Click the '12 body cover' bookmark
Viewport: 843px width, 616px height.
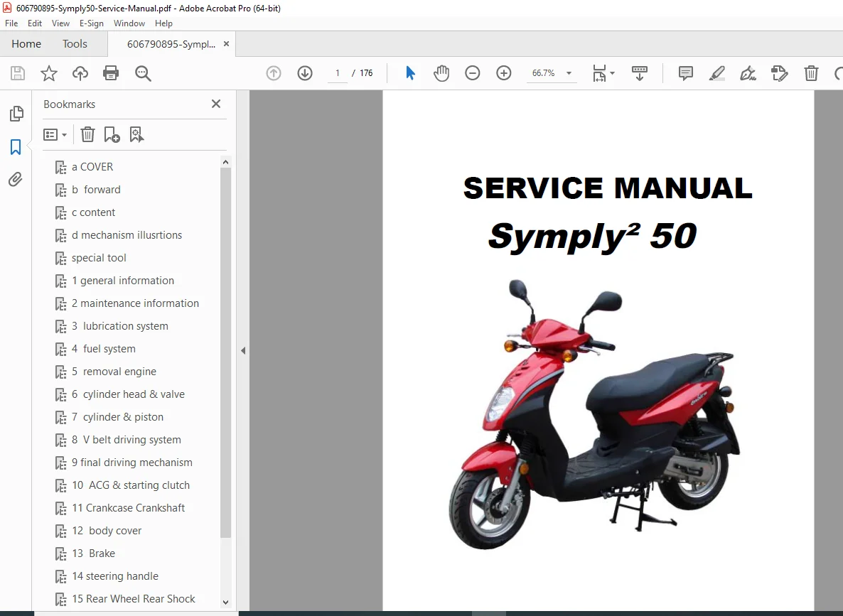107,531
